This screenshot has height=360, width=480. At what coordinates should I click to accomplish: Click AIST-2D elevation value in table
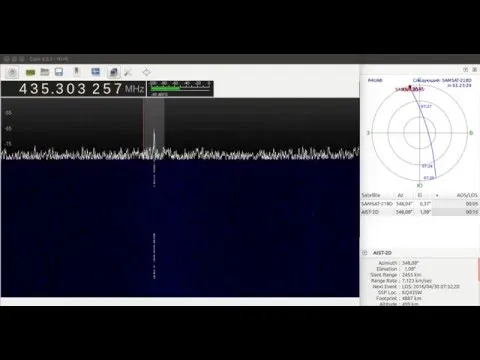pyautogui.click(x=425, y=212)
